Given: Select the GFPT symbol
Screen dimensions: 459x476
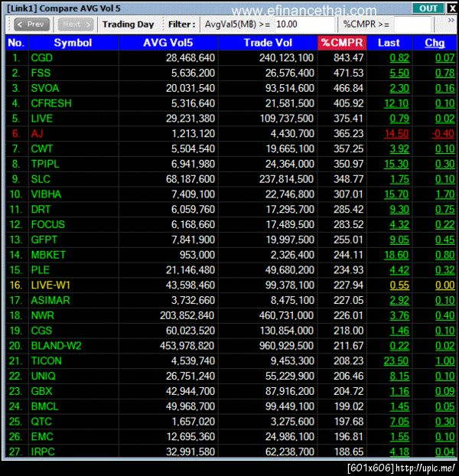Looking at the screenshot, I should [x=44, y=240].
